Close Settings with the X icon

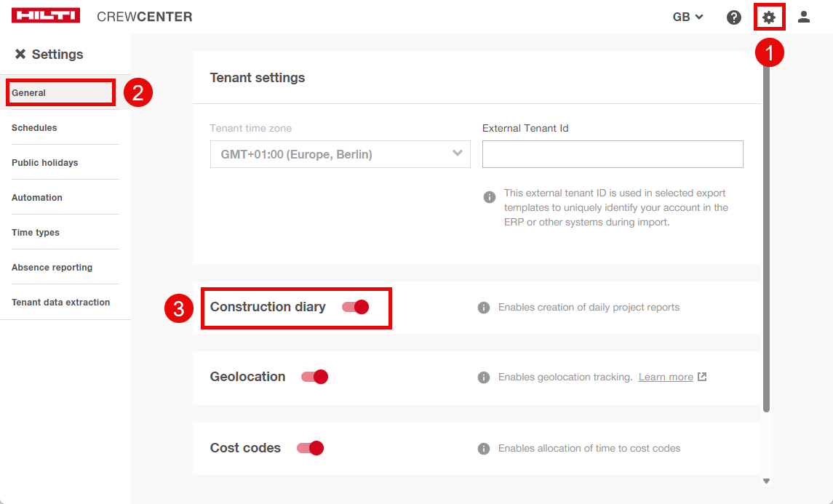click(x=20, y=55)
